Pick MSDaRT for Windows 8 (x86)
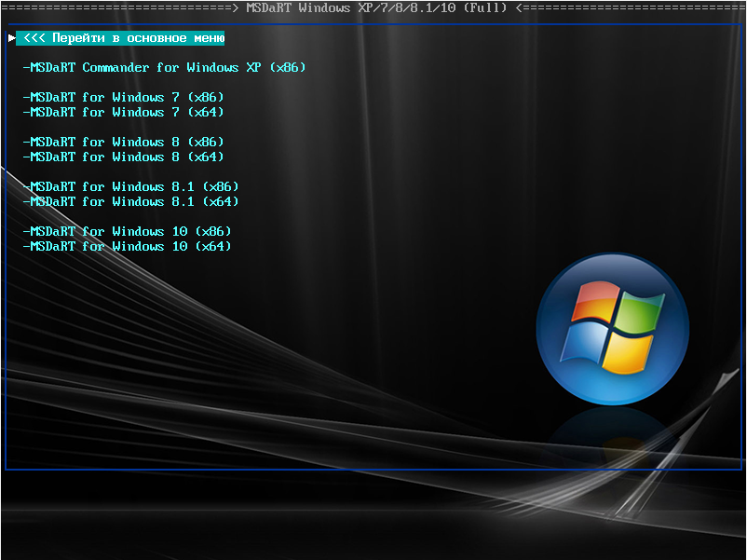The image size is (747, 560). pyautogui.click(x=123, y=142)
